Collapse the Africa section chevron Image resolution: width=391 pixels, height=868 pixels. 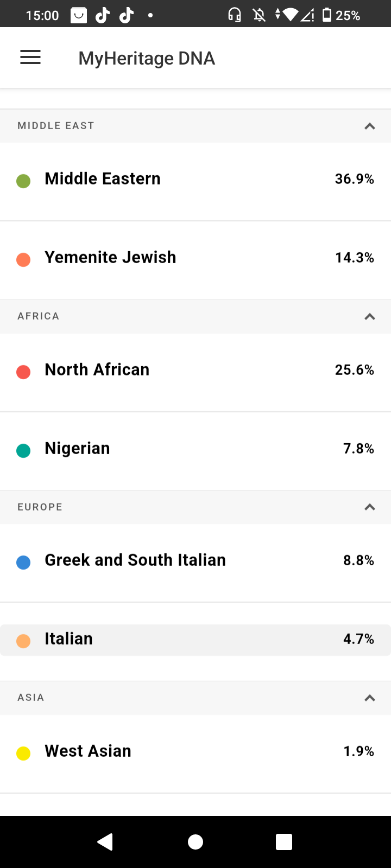[x=370, y=316]
